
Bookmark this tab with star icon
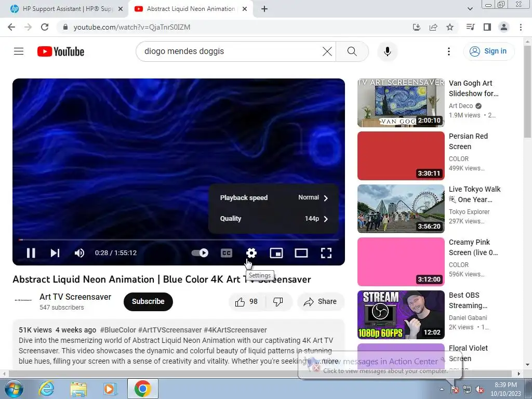tap(450, 27)
